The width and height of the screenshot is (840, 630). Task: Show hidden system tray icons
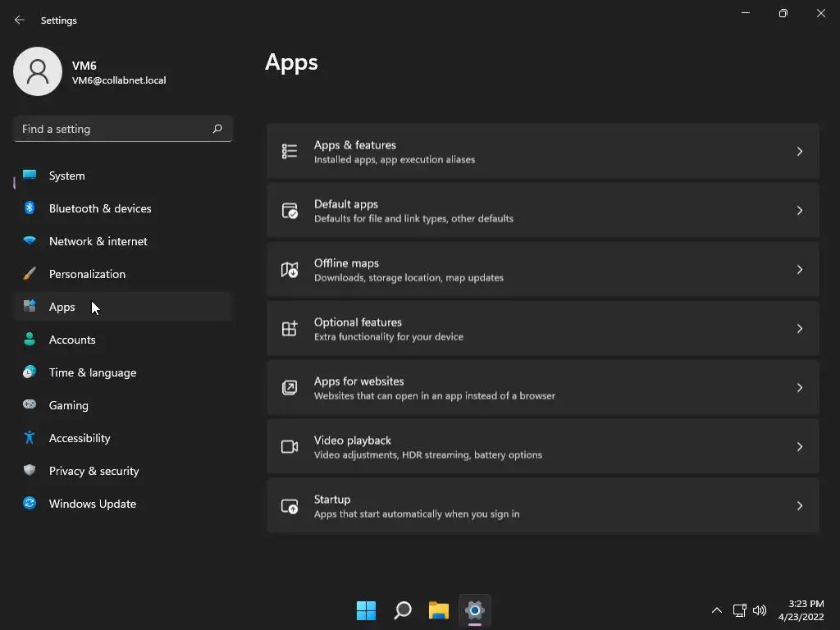(x=716, y=610)
